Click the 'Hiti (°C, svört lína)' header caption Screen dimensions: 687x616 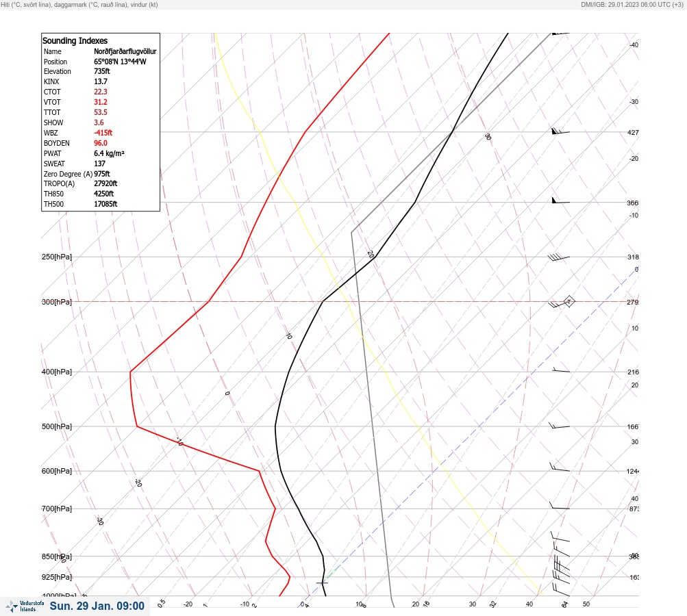[x=26, y=4]
